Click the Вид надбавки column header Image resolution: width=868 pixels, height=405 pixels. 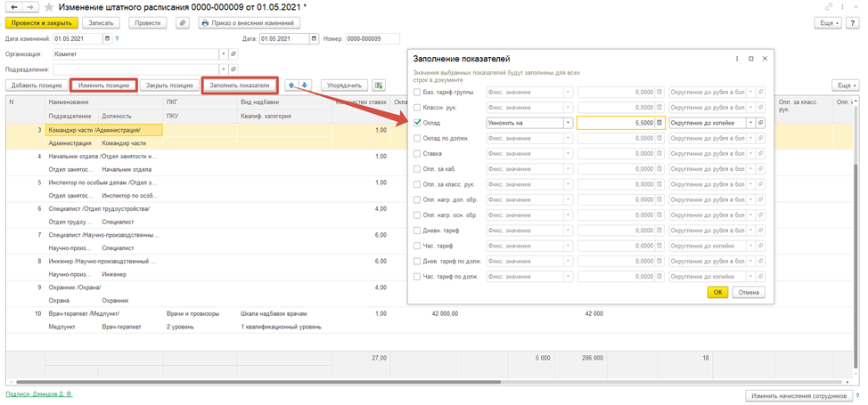coord(284,102)
